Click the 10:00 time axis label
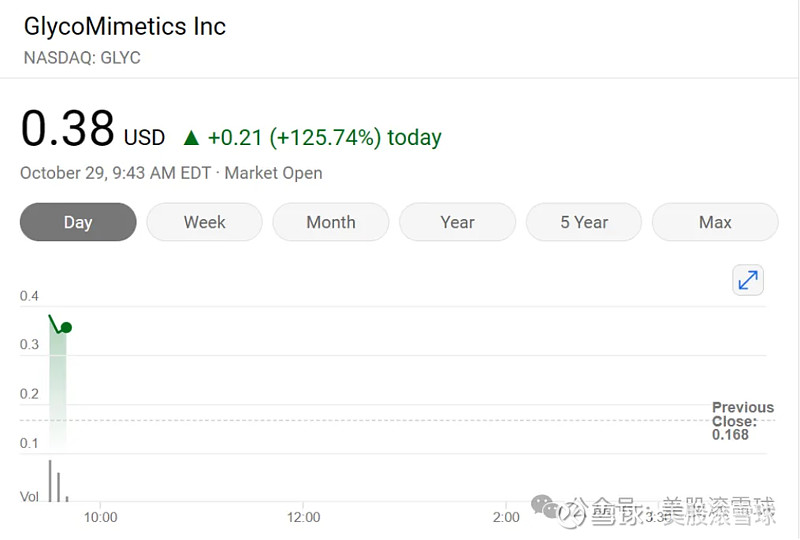Viewport: 800px width, 540px height. tap(101, 518)
